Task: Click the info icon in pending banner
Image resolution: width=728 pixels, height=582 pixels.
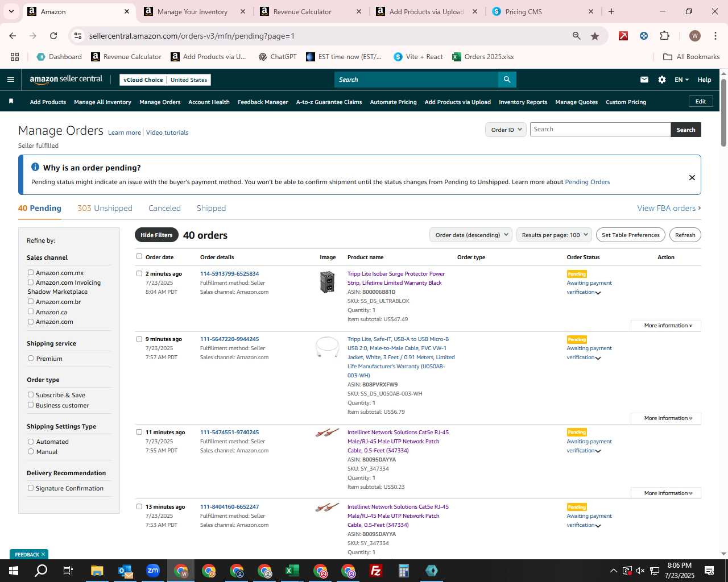Action: (35, 167)
